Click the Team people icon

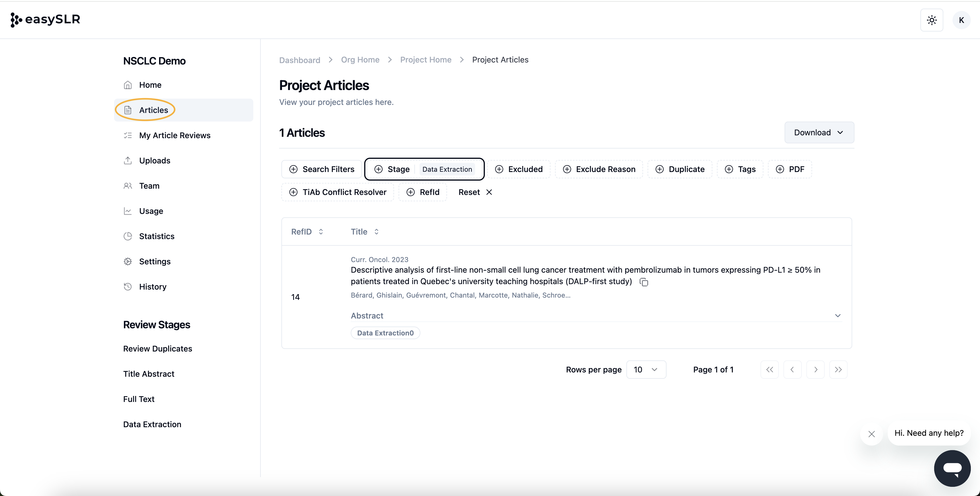click(x=128, y=186)
